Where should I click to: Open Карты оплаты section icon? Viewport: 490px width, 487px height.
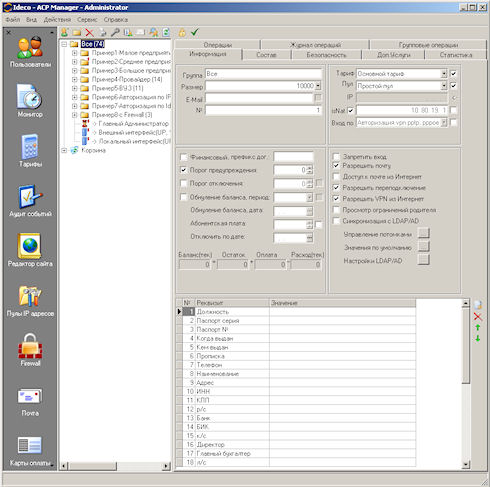coord(30,446)
